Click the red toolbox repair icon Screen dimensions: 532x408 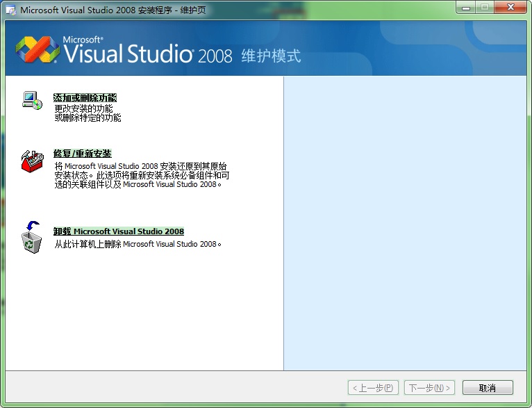(x=32, y=161)
